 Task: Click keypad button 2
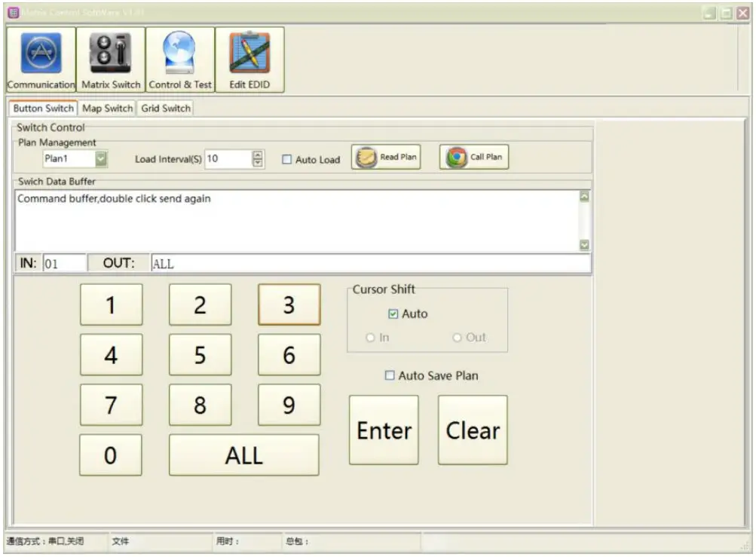click(200, 305)
